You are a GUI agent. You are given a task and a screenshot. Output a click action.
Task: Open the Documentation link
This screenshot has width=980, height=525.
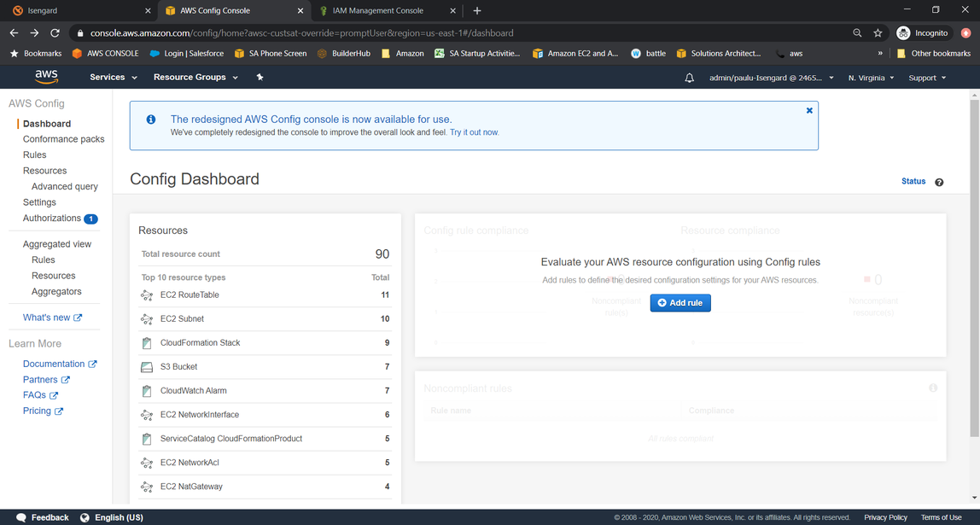[60, 364]
